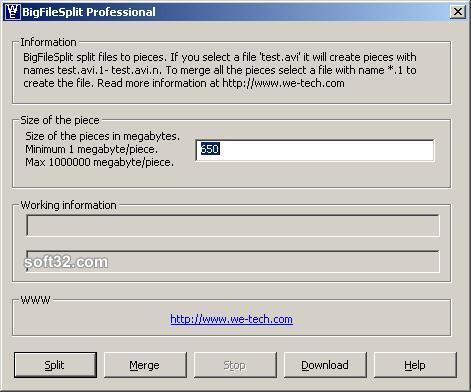This screenshot has height=392, width=471.
Task: Click the WE application icon in title bar
Action: tap(12, 12)
